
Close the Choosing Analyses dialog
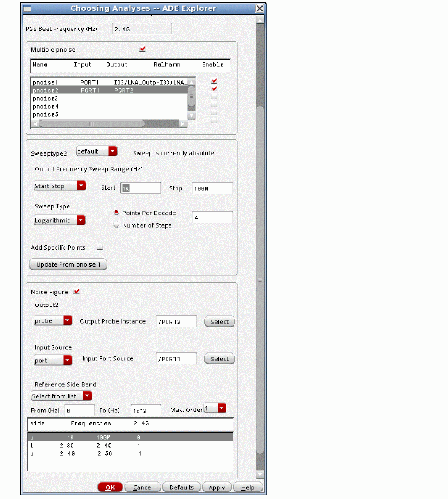260,8
